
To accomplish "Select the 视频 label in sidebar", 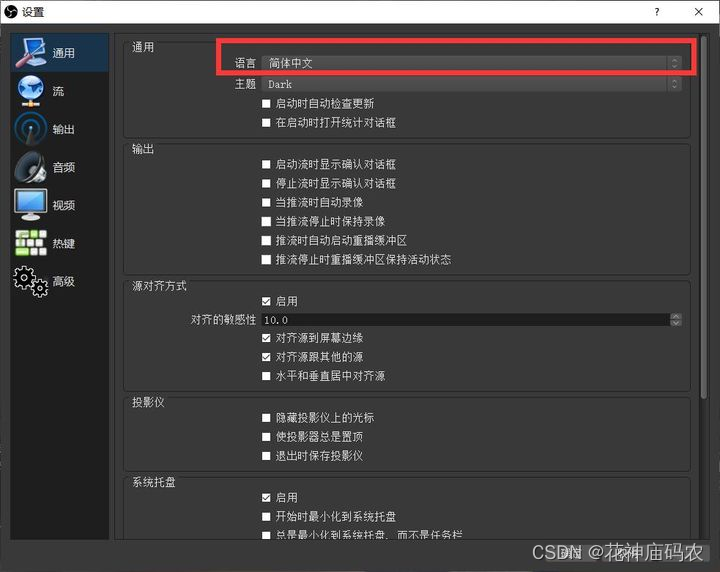I will (63, 205).
